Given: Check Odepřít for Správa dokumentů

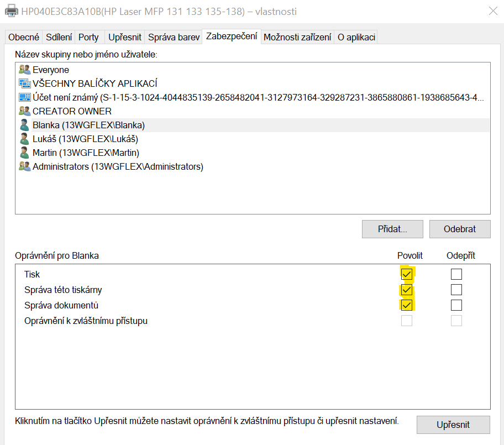Looking at the screenshot, I should coord(456,305).
